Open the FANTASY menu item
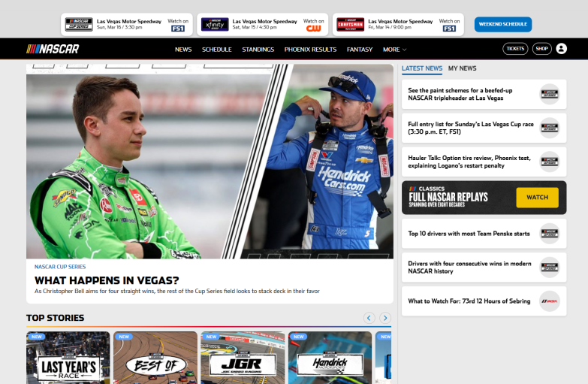This screenshot has height=384, width=588. point(359,49)
